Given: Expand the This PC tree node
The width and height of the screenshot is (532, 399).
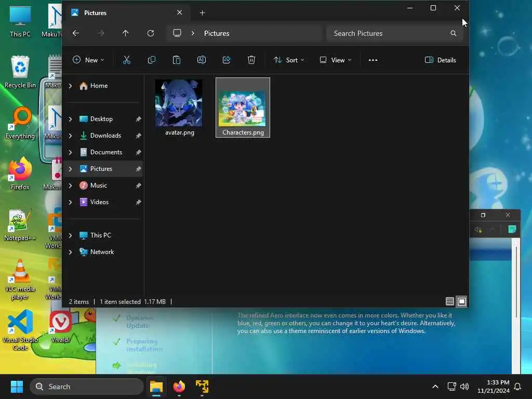Looking at the screenshot, I should 70,235.
